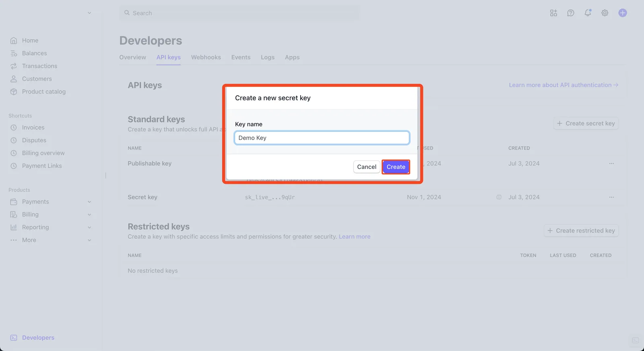This screenshot has width=644, height=351.
Task: Click the round plus icon in header
Action: tap(623, 13)
